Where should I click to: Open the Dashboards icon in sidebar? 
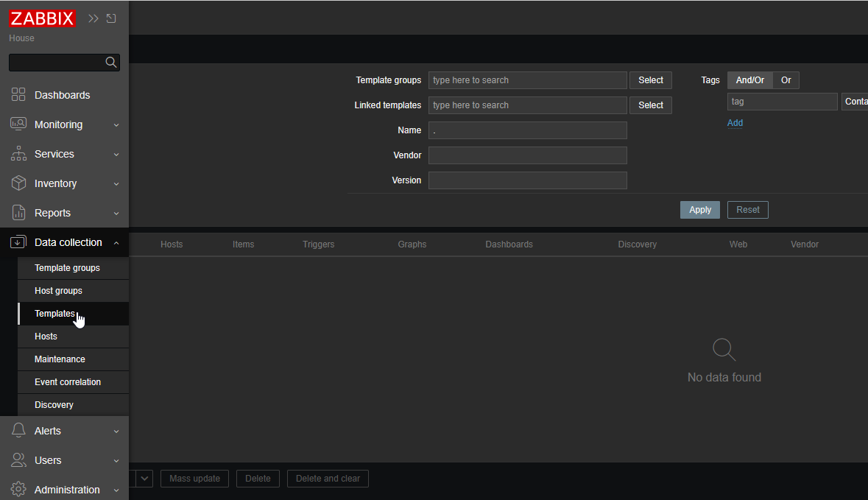point(19,95)
